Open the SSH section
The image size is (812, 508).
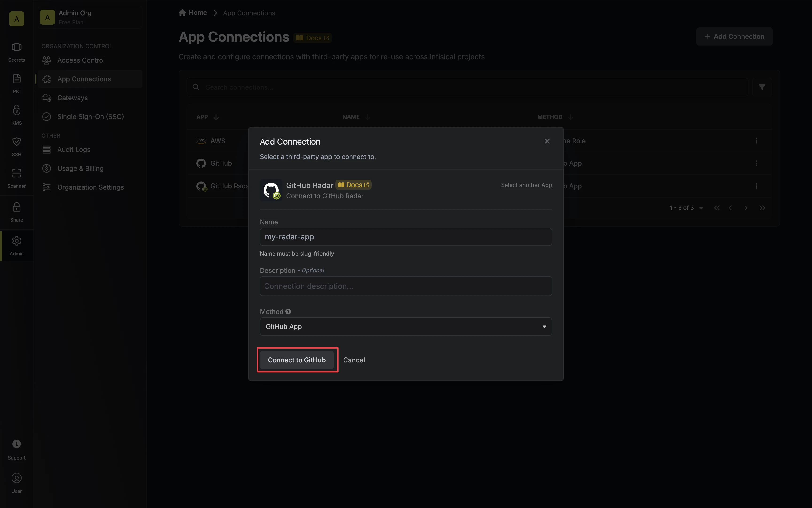tap(16, 147)
